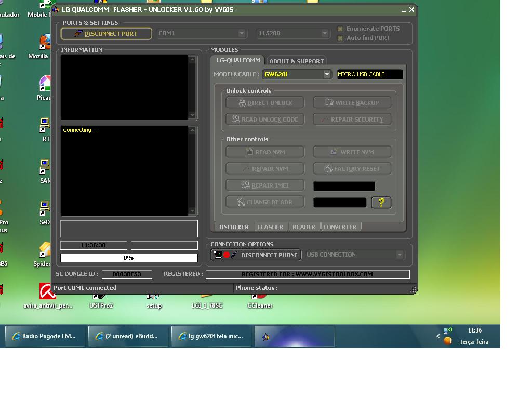Screen dimensions: 532x399
Task: Click the icon on Change BT ADR
Action: pos(241,202)
